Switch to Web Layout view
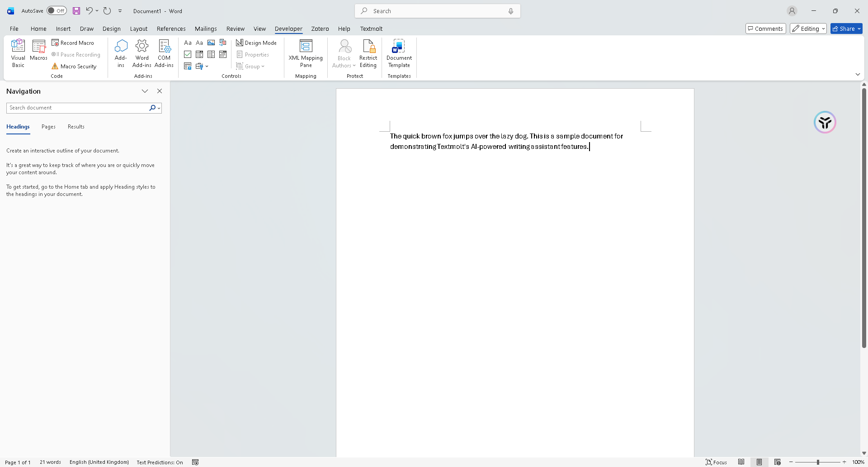The width and height of the screenshot is (868, 467). pos(778,462)
